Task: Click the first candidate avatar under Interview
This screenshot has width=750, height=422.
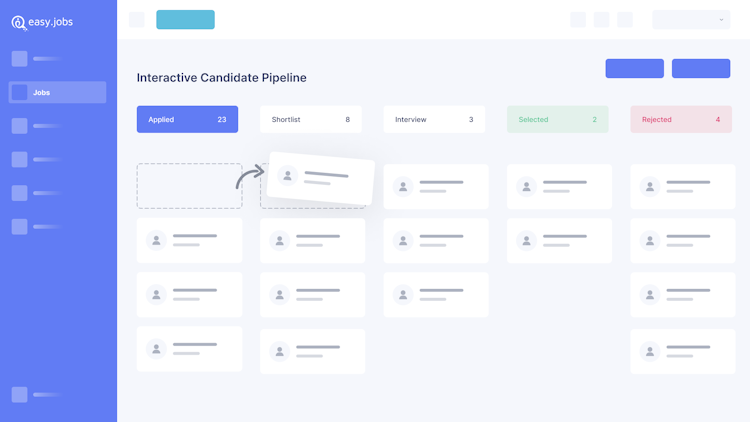Action: 403,187
